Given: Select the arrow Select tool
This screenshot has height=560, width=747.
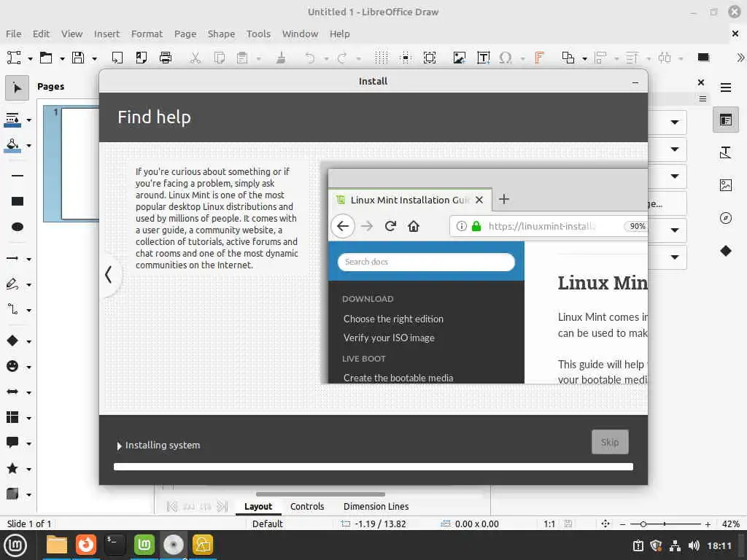Looking at the screenshot, I should (x=18, y=87).
